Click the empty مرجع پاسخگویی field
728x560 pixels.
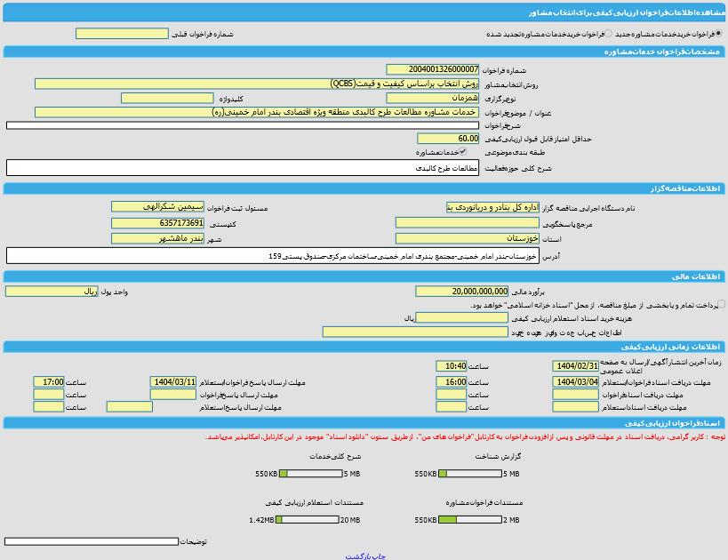coord(468,222)
